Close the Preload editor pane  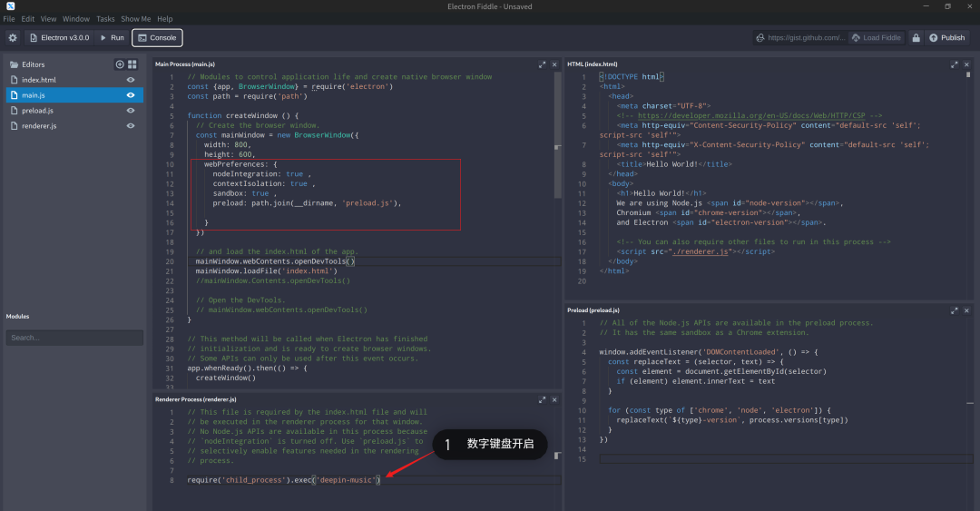(x=967, y=310)
